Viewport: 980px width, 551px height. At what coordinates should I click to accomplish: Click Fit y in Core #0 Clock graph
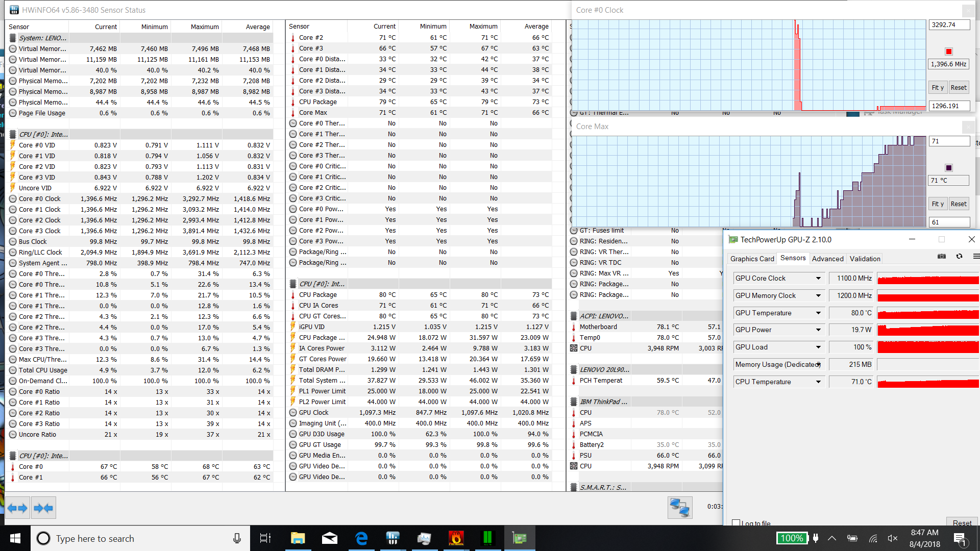pyautogui.click(x=938, y=88)
